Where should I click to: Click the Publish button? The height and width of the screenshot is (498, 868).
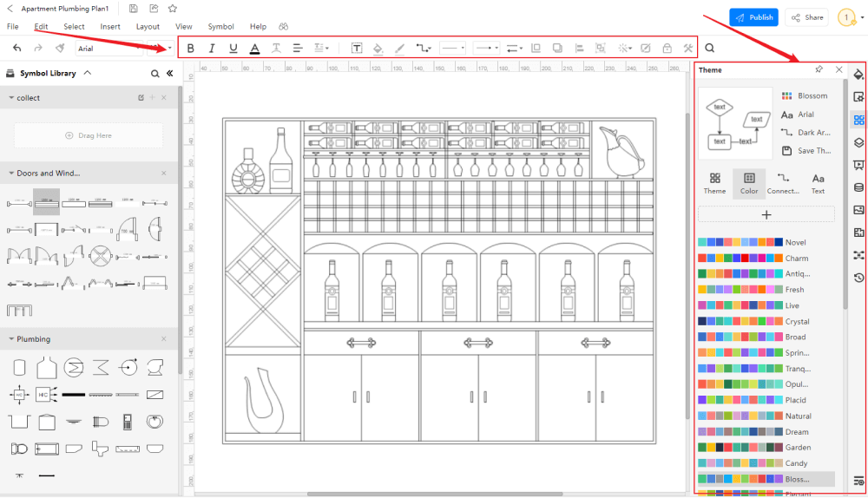coord(753,17)
